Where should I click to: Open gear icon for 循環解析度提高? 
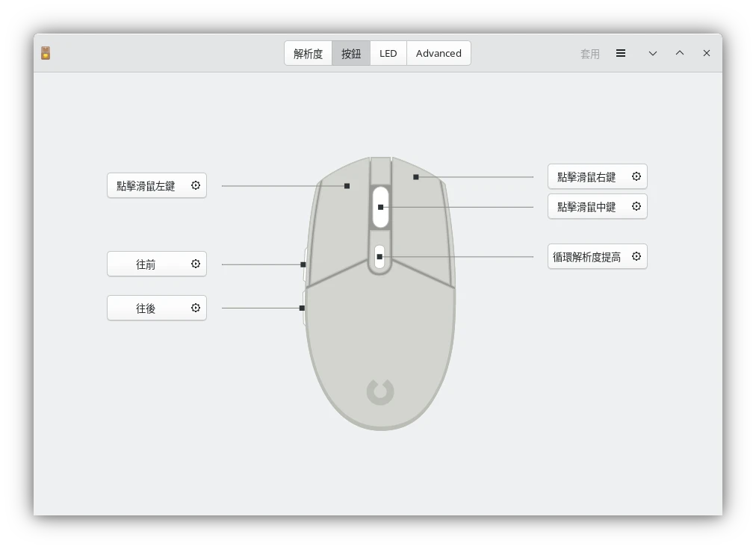point(636,256)
